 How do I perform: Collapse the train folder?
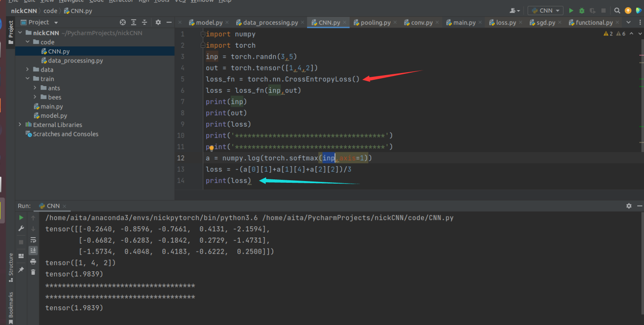click(27, 79)
